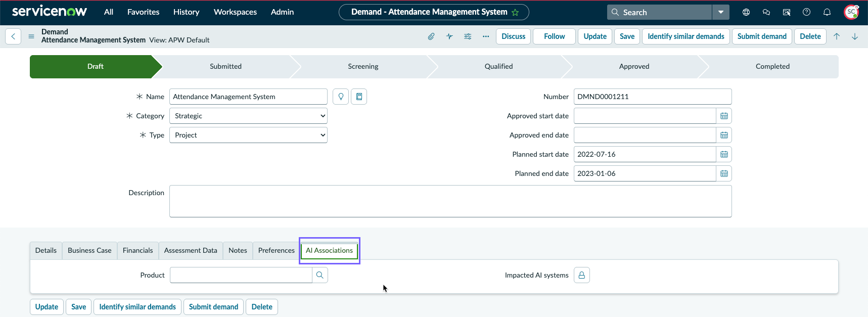Open calendar for Planned end date
The height and width of the screenshot is (317, 868).
click(x=724, y=173)
